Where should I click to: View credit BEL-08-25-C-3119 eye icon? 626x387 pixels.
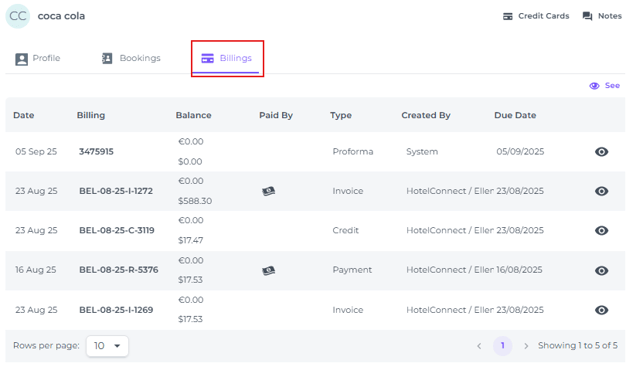(601, 230)
